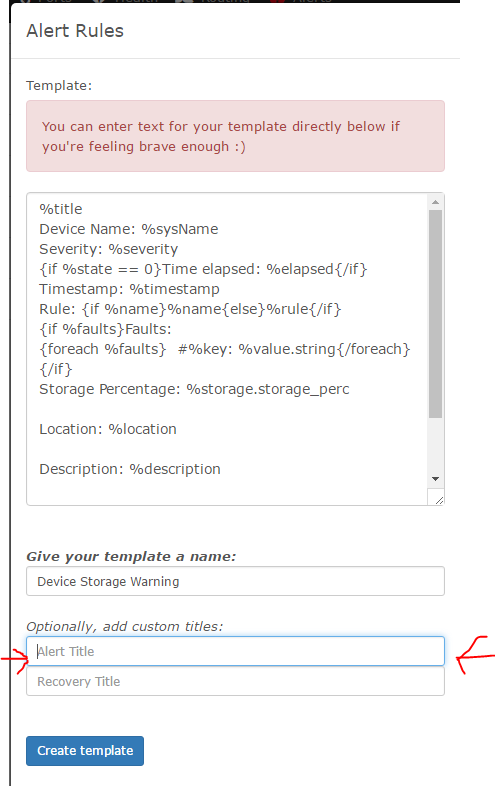This screenshot has height=786, width=495.
Task: Focus the Alert Title field
Action: pyautogui.click(x=235, y=651)
